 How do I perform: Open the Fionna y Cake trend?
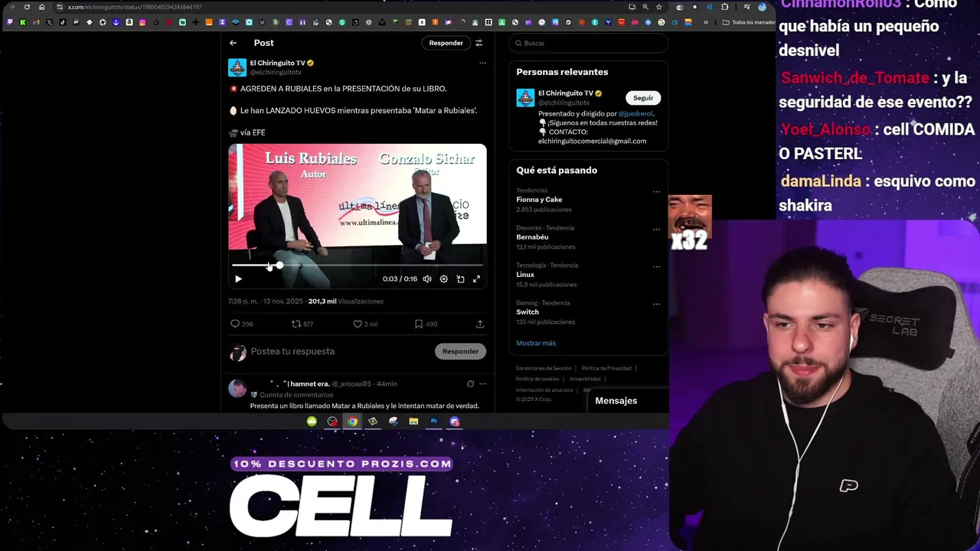[x=539, y=200]
